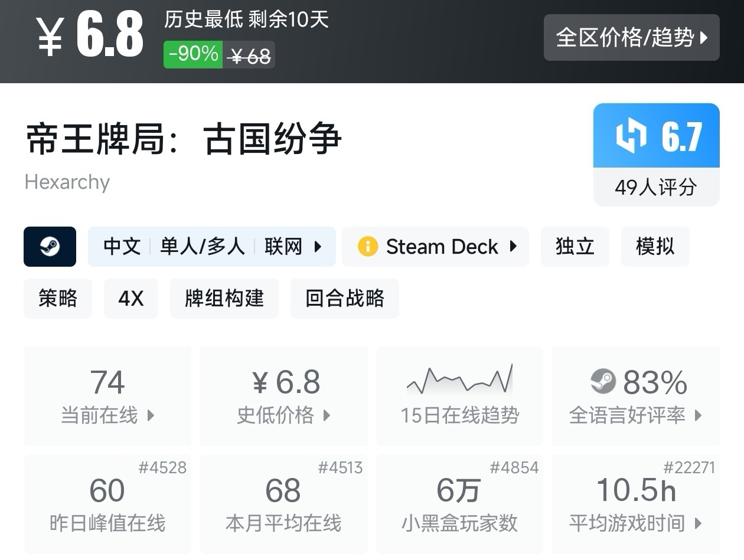Click the 10.5h average playtime value

(636, 490)
